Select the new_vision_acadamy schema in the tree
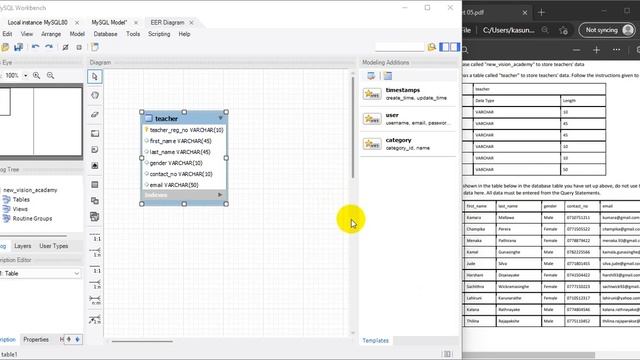Screen dimensions: 640x360 [x=30, y=190]
